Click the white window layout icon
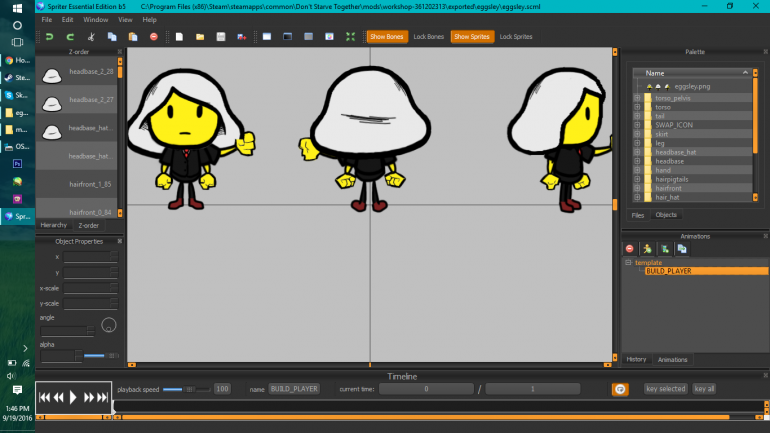The width and height of the screenshot is (770, 433). (267, 37)
